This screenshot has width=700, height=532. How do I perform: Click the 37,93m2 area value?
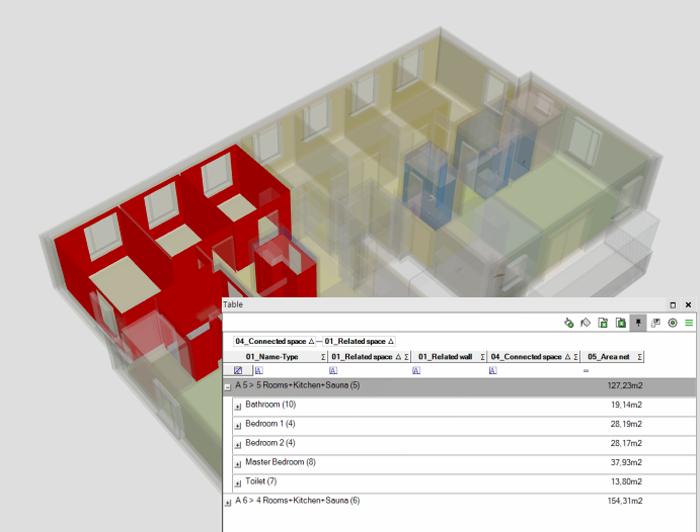pyautogui.click(x=626, y=462)
